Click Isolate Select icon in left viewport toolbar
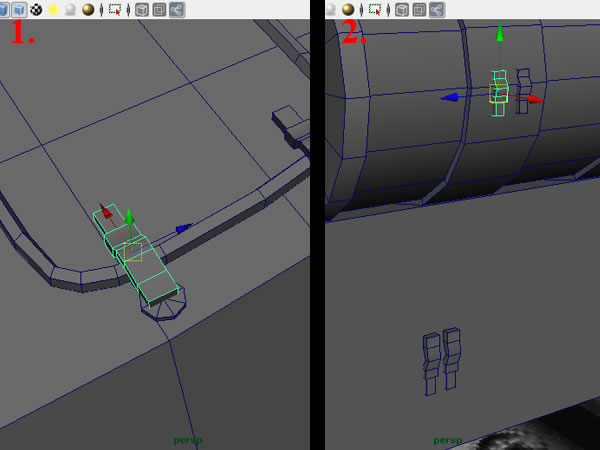This screenshot has height=450, width=600. [115, 10]
